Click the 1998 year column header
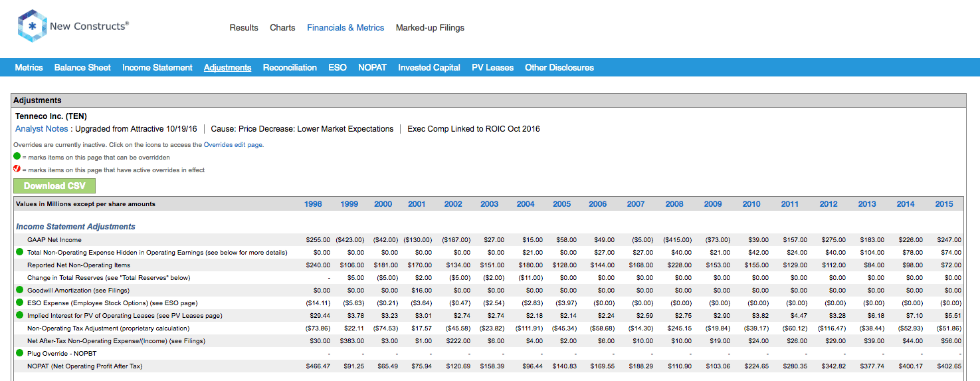This screenshot has height=381, width=980. pos(313,204)
